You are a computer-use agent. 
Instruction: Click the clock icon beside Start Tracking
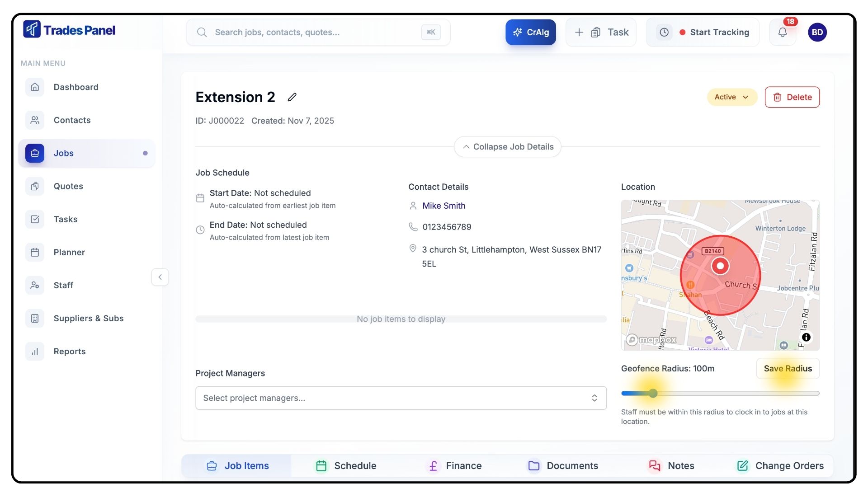(664, 32)
